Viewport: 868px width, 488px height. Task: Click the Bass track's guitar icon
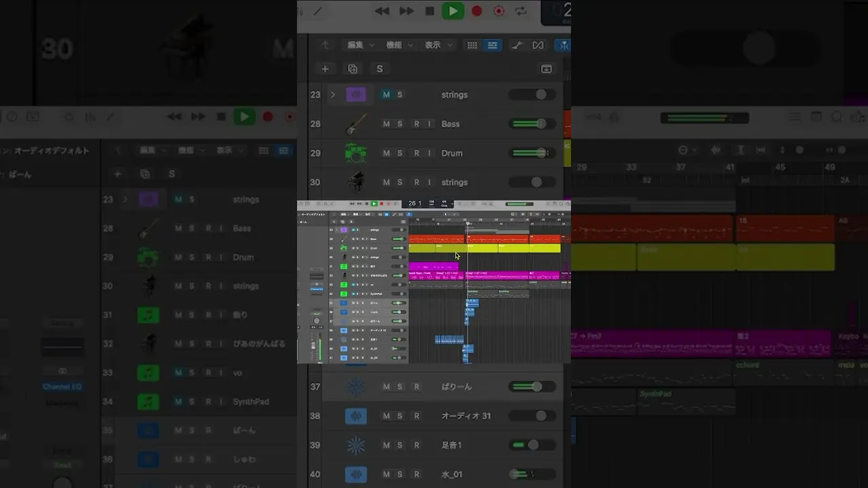point(355,124)
